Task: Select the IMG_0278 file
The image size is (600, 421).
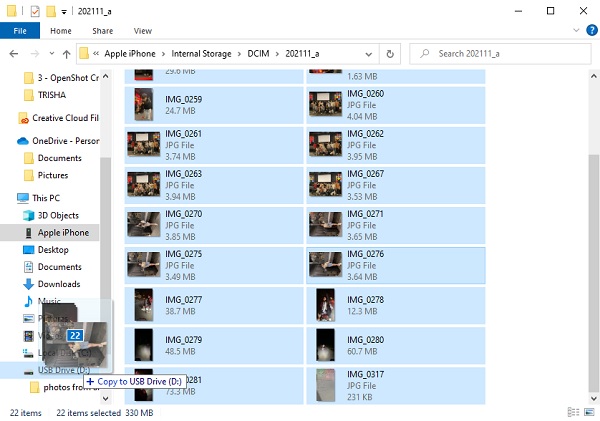Action: point(396,305)
